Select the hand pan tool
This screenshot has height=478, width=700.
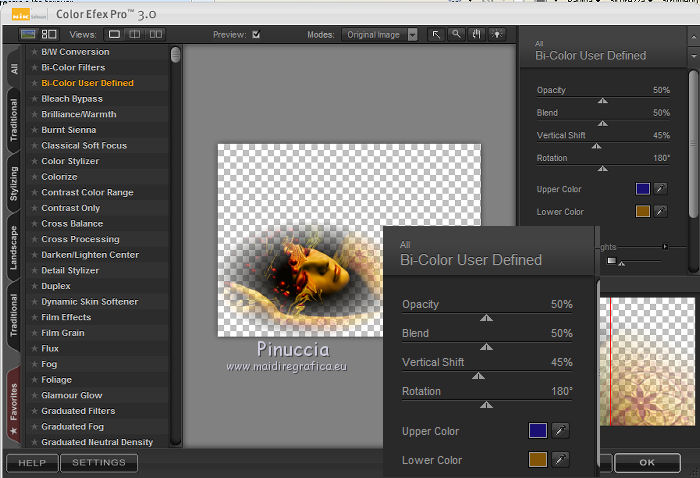[476, 34]
